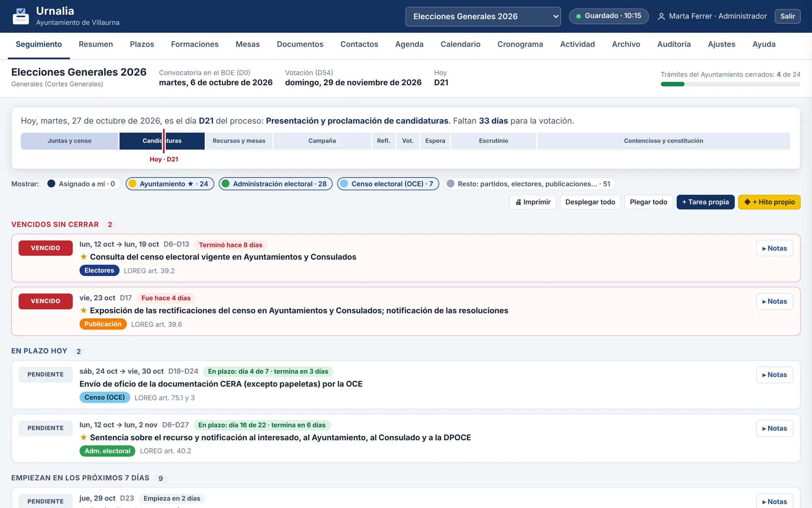Viewport: 812px width, 508px height.
Task: Expand Notas for Consulta del censo electoral
Action: [774, 248]
